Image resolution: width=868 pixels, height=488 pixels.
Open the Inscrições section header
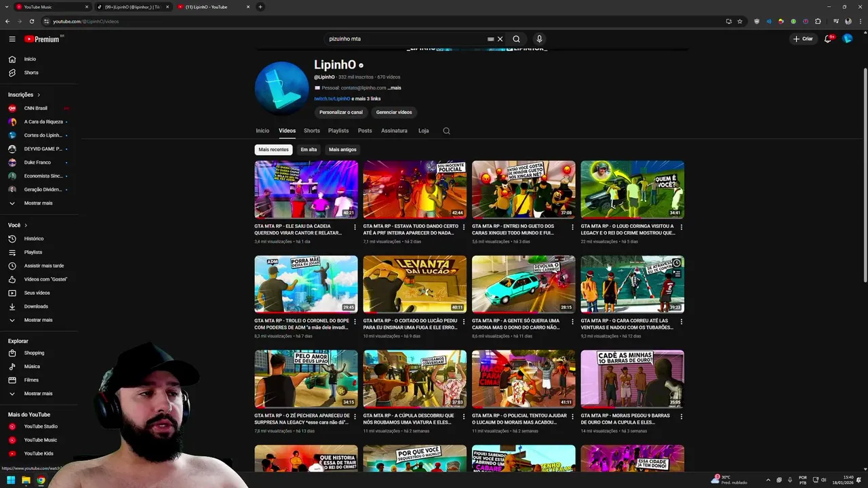[x=24, y=95]
